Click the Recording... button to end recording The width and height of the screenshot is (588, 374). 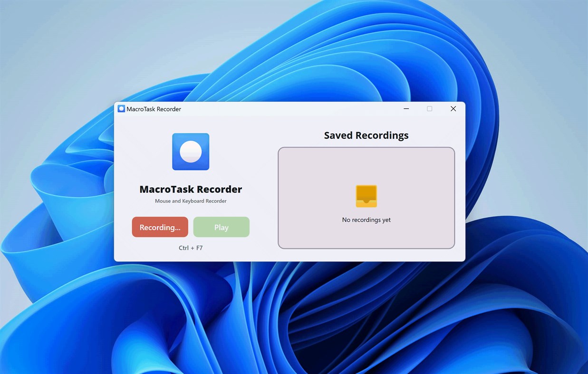160,227
